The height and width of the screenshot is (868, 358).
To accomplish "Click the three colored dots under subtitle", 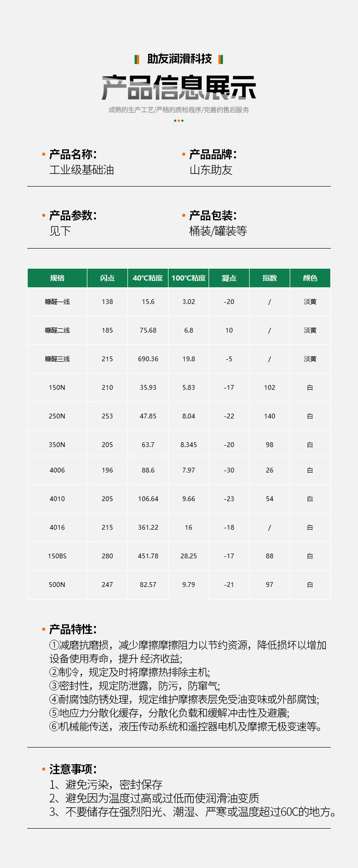I will [x=179, y=120].
